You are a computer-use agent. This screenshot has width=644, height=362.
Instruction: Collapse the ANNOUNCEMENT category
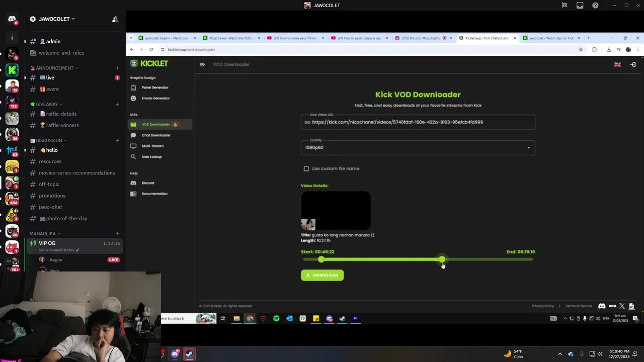(x=54, y=68)
